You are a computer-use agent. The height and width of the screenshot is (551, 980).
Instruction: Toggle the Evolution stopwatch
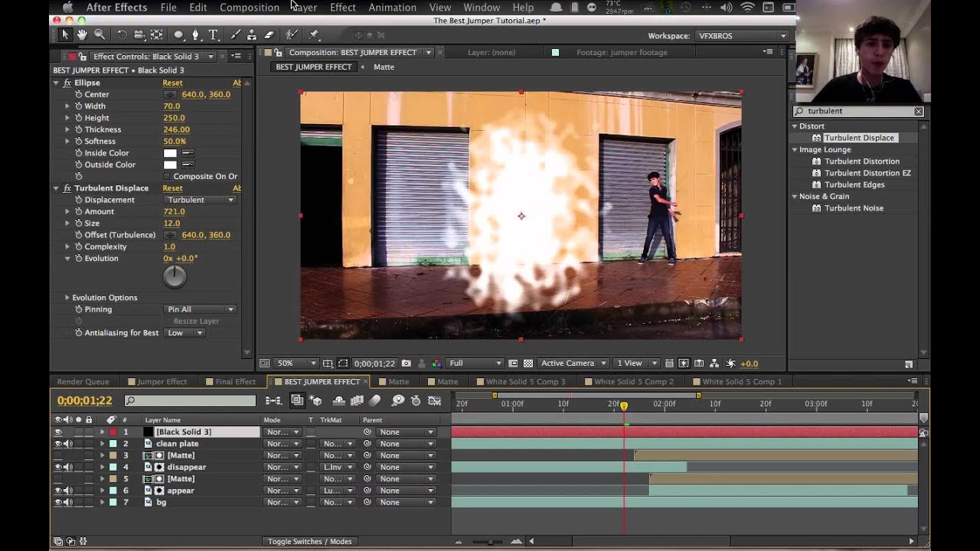tap(78, 259)
